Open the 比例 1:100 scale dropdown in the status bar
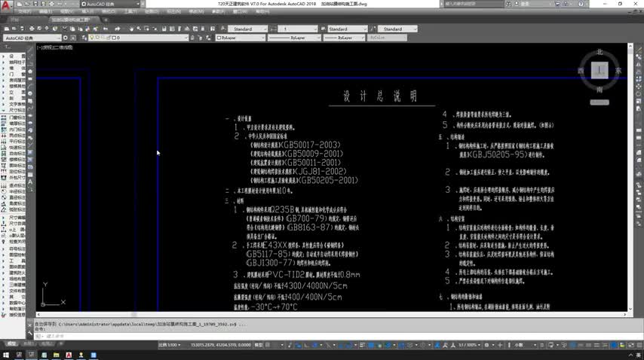This screenshot has width=644, height=360. (170, 345)
